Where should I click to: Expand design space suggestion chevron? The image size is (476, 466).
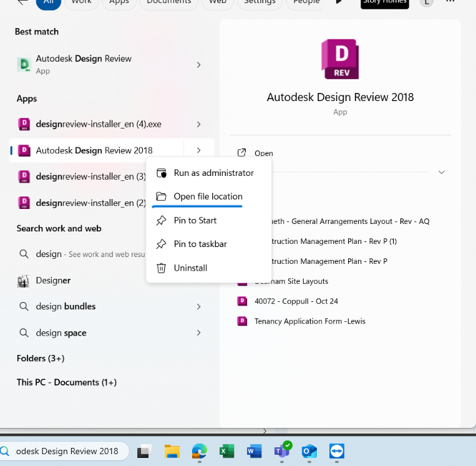click(198, 333)
